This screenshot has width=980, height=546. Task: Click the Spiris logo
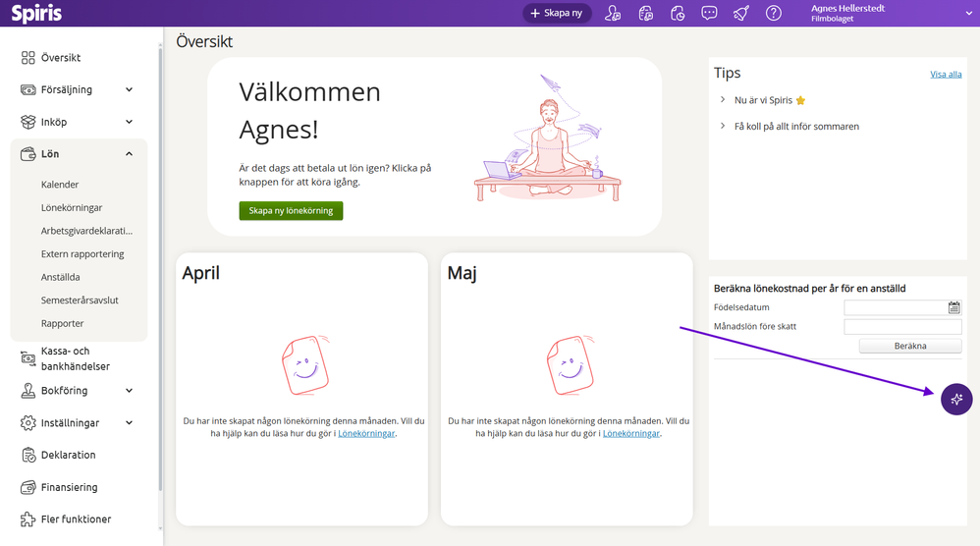pyautogui.click(x=36, y=14)
